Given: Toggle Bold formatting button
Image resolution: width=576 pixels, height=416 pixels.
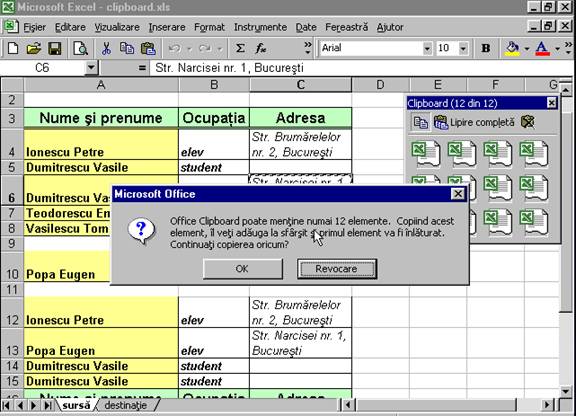Looking at the screenshot, I should pos(486,48).
